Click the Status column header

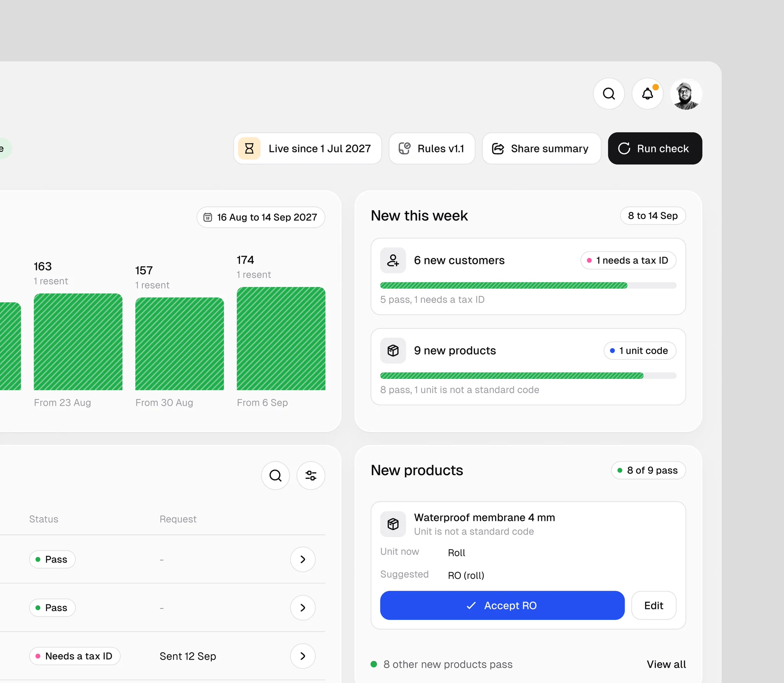pos(44,519)
